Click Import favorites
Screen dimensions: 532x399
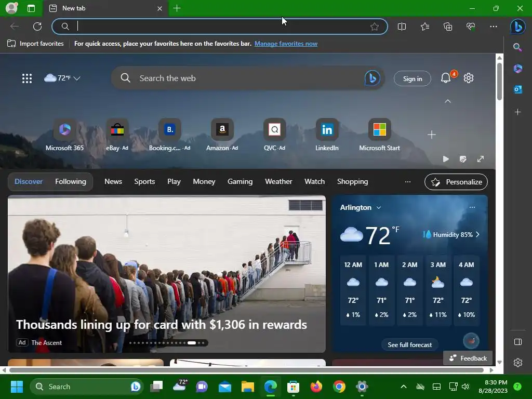[x=35, y=44]
